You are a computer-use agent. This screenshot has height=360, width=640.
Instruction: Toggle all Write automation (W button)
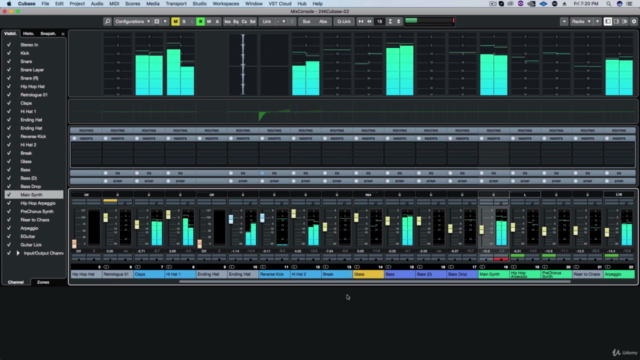pos(209,22)
